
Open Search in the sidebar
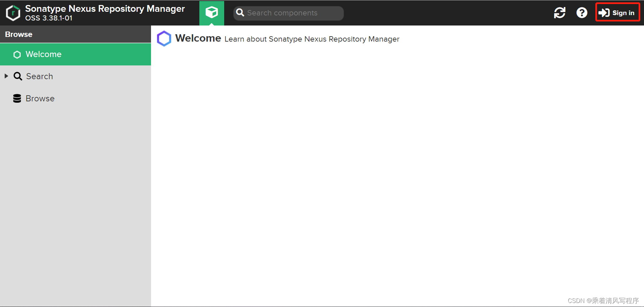coord(76,76)
